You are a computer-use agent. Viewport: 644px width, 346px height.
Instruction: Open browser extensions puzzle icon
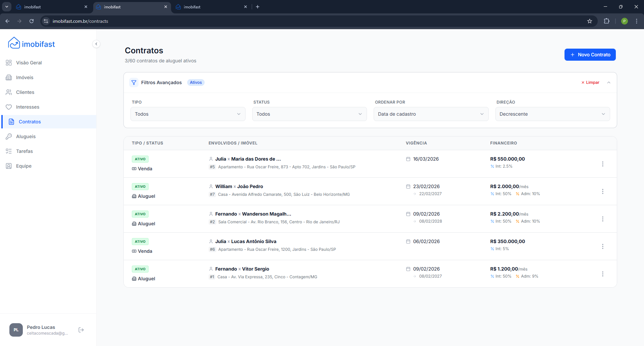606,21
